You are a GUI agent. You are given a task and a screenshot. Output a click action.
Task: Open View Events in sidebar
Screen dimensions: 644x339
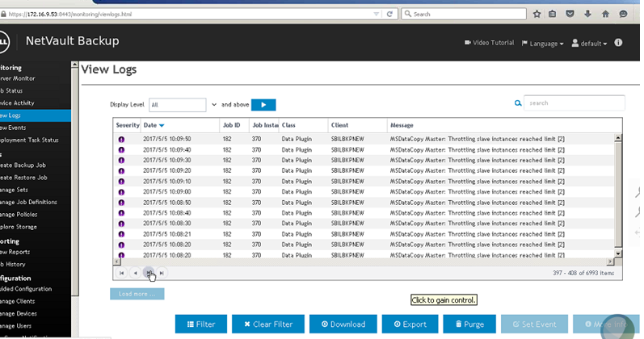(13, 128)
